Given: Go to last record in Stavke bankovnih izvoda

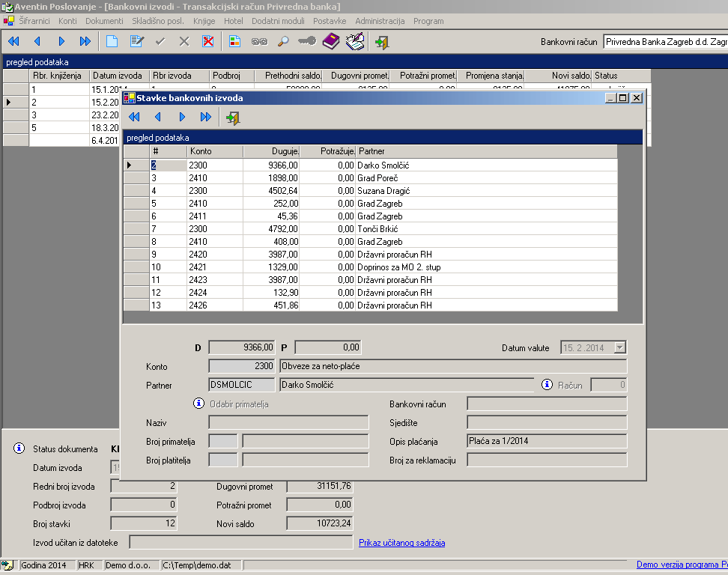Looking at the screenshot, I should pyautogui.click(x=206, y=117).
